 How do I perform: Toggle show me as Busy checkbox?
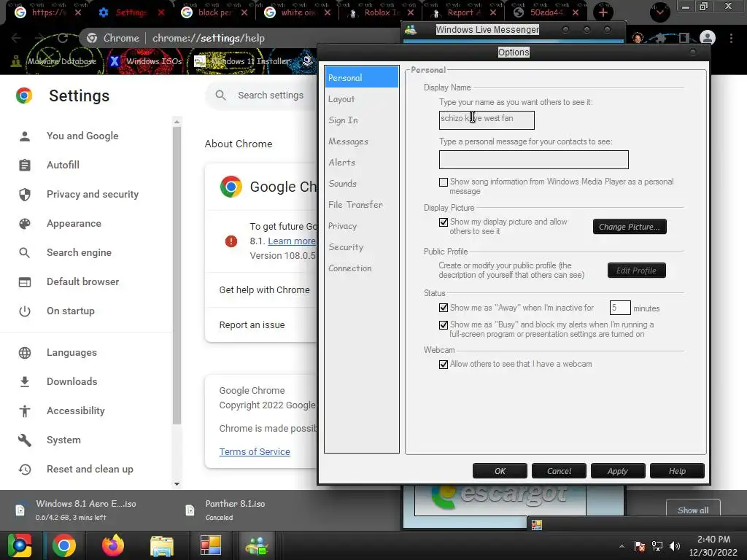point(444,324)
